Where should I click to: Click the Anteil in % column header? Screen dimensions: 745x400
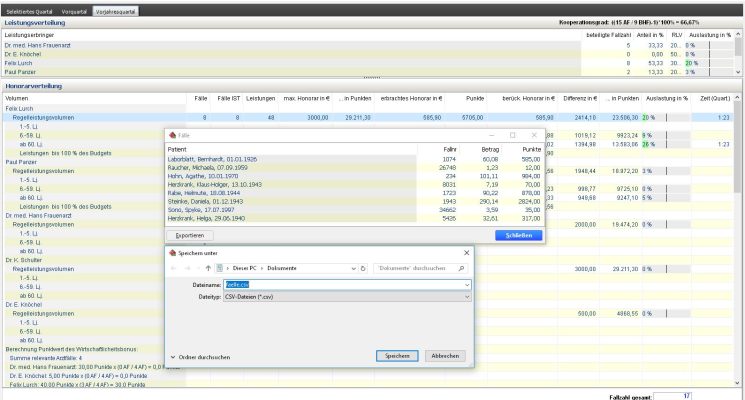point(649,35)
